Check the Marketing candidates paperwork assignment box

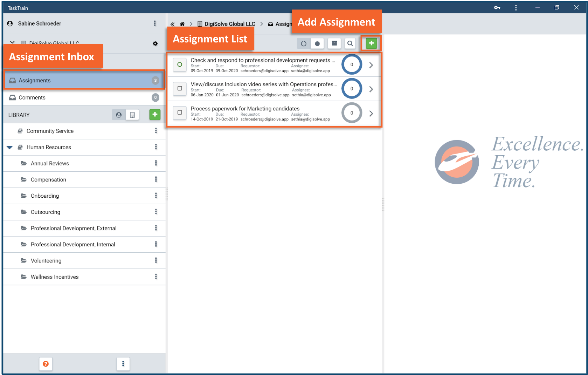[180, 112]
